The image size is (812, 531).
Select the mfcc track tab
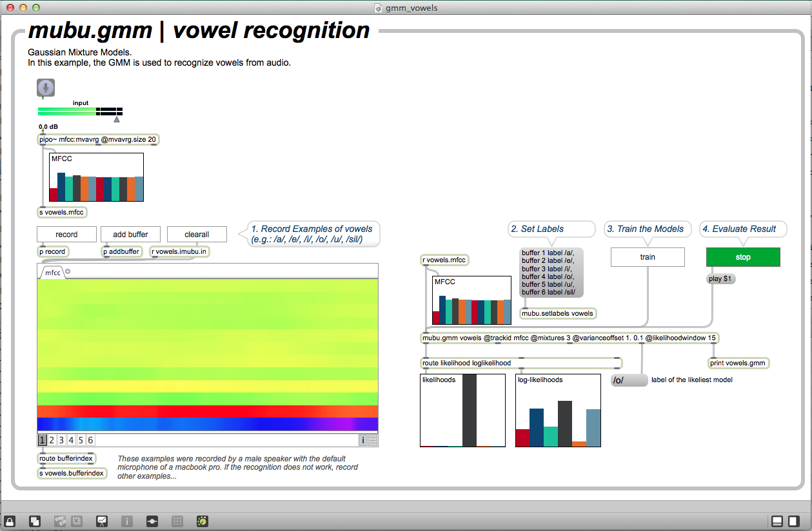[53, 273]
